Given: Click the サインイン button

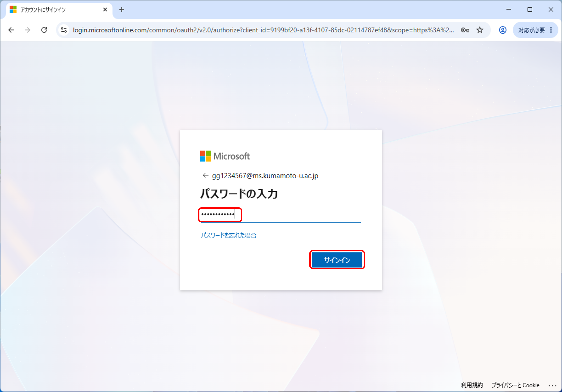Looking at the screenshot, I should 337,260.
